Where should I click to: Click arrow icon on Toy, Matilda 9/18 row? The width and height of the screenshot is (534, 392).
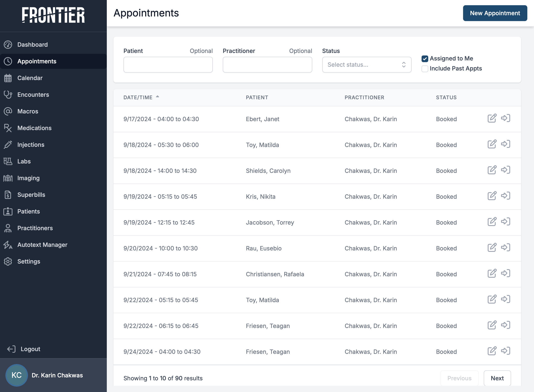[505, 144]
